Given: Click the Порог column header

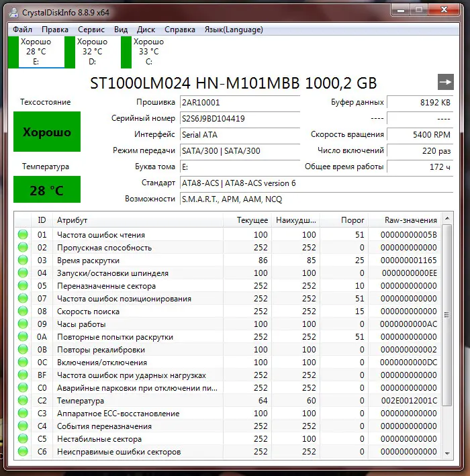Looking at the screenshot, I should pyautogui.click(x=344, y=220).
